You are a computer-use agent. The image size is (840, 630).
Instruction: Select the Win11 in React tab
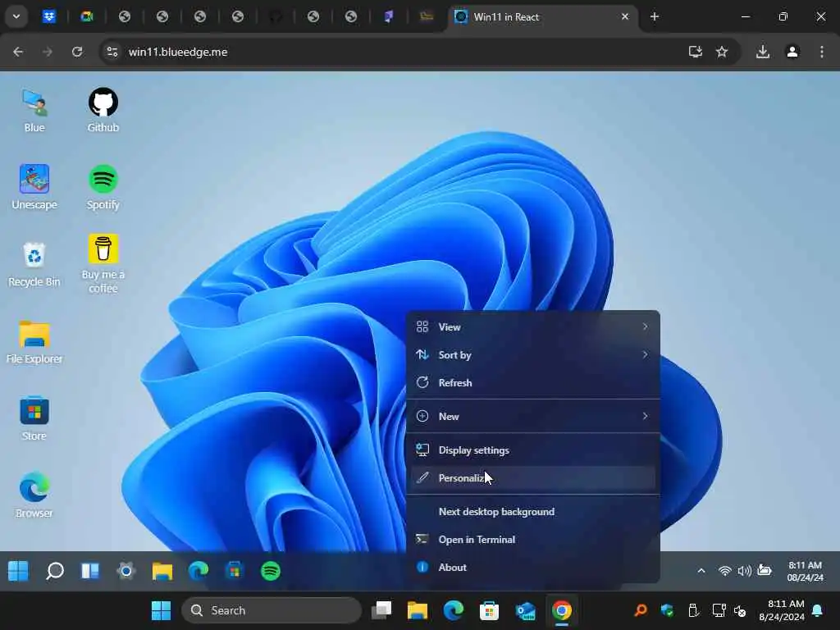coord(541,16)
